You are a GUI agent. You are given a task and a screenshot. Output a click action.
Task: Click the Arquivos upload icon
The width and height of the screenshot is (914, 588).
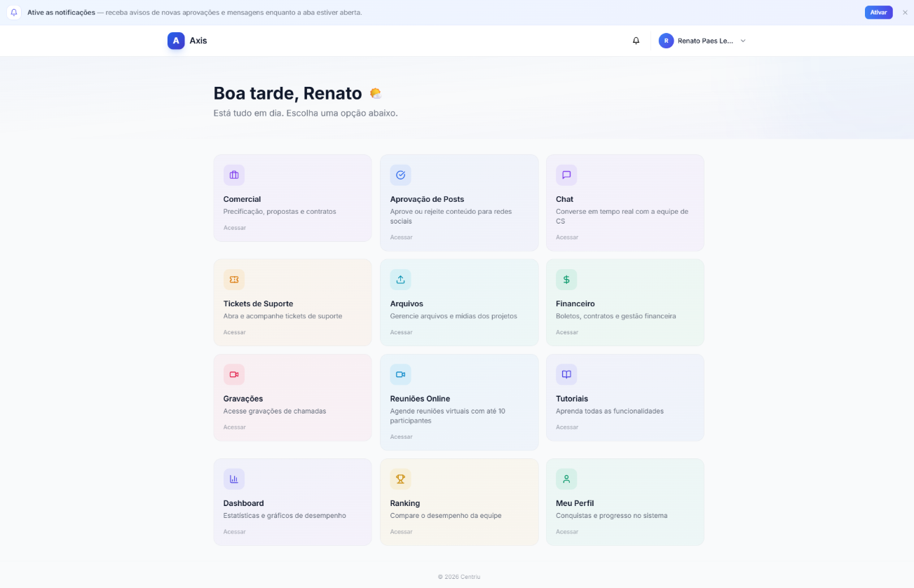400,280
